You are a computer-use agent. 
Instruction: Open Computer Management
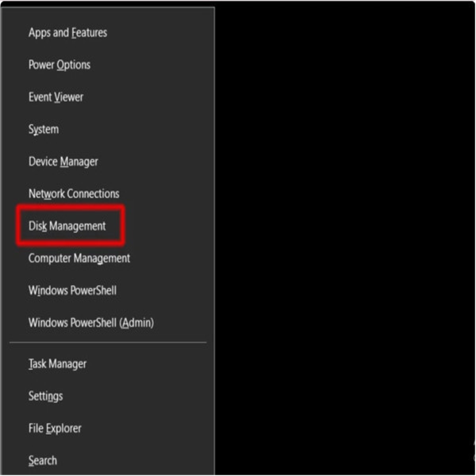pyautogui.click(x=79, y=259)
